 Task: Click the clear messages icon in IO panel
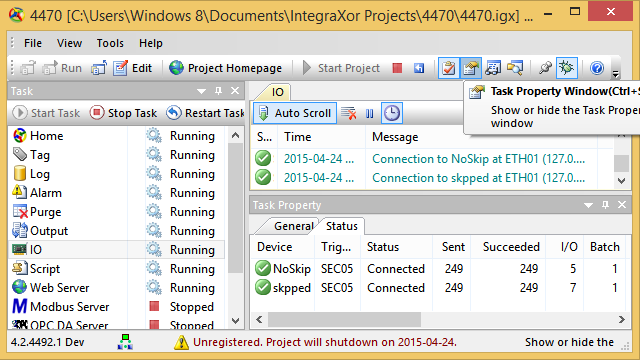[349, 113]
